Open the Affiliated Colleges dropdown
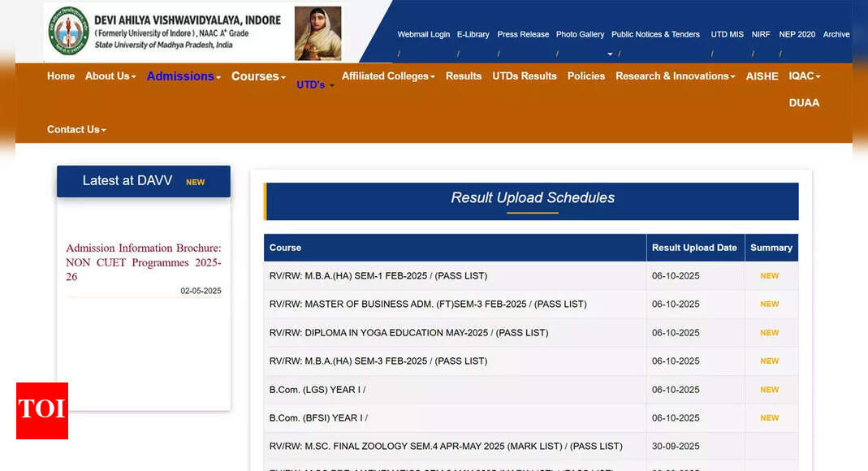 388,76
